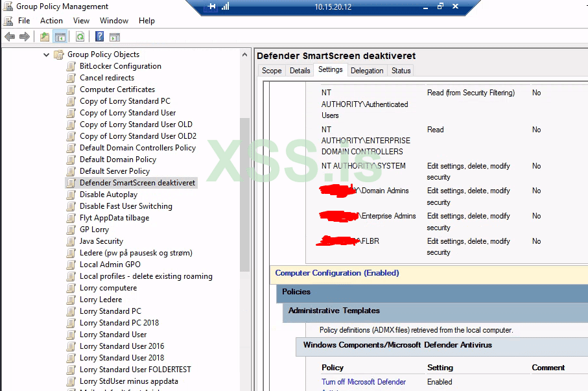Collapse Windows Components/Microsoft Defender Antivirus section
The image size is (588, 391).
tap(397, 345)
